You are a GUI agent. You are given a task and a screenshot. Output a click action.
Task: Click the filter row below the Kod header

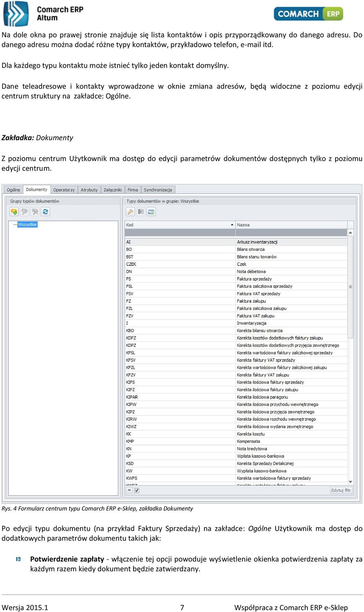(180, 233)
